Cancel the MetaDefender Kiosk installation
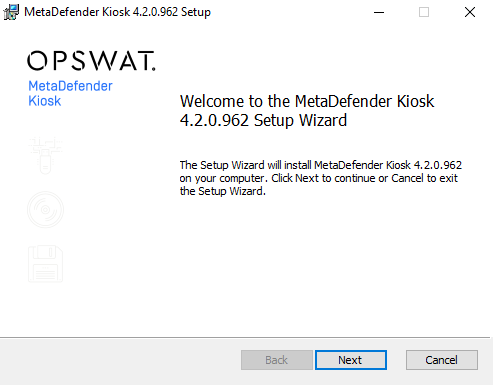Screen dimensions: 493x385 pos(442,360)
